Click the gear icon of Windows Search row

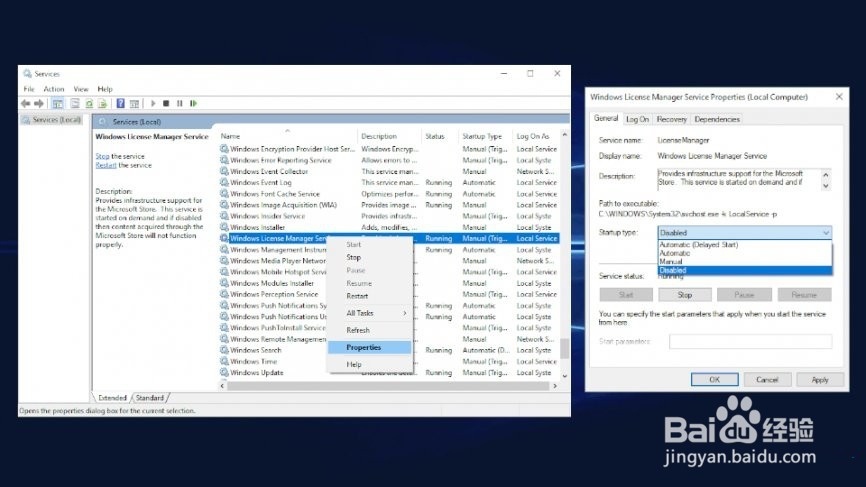point(224,350)
